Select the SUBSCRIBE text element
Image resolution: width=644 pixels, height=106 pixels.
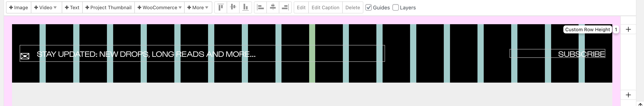(581, 54)
